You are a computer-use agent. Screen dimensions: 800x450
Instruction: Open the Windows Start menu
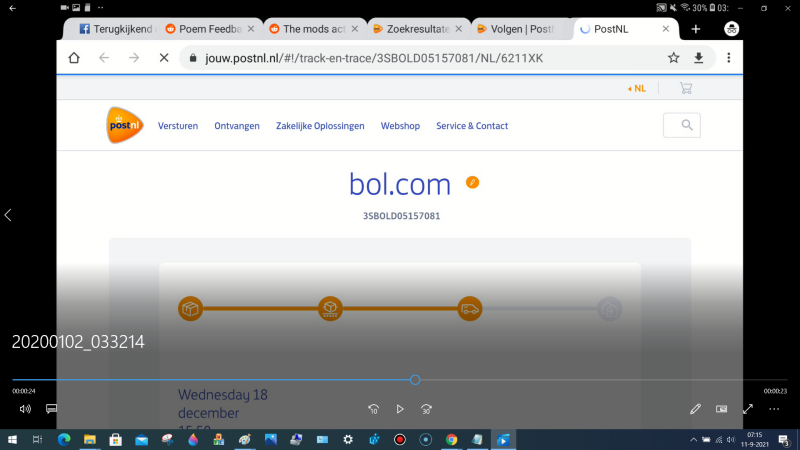[x=12, y=439]
